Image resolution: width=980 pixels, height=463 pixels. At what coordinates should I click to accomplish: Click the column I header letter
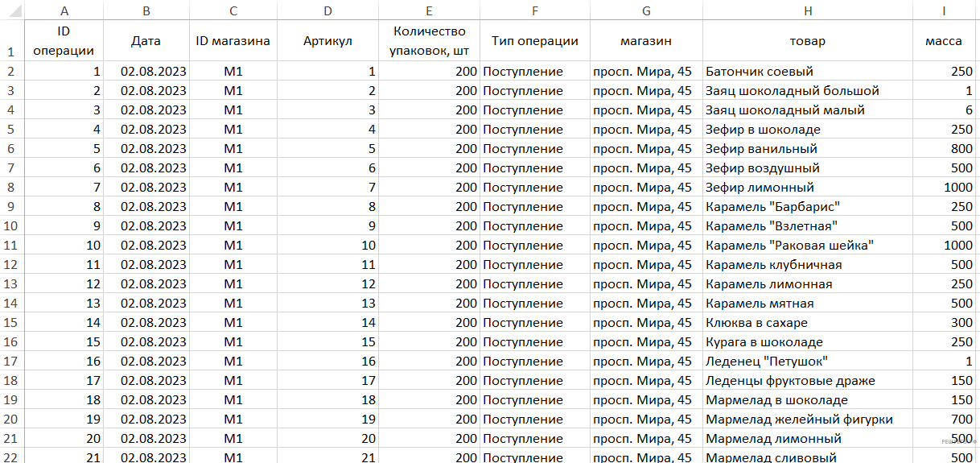point(945,10)
